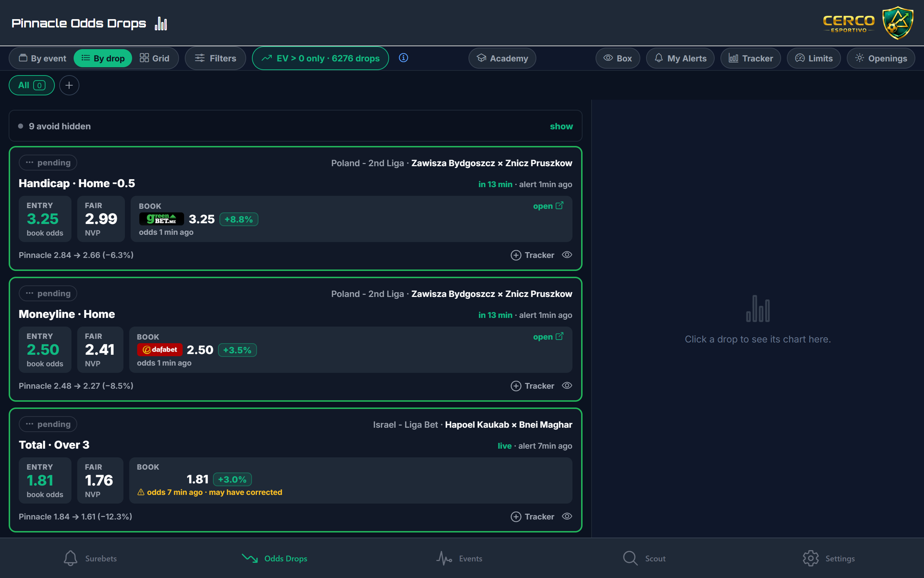Open greenbet link on Handicap card
The width and height of the screenshot is (924, 578).
pos(548,206)
